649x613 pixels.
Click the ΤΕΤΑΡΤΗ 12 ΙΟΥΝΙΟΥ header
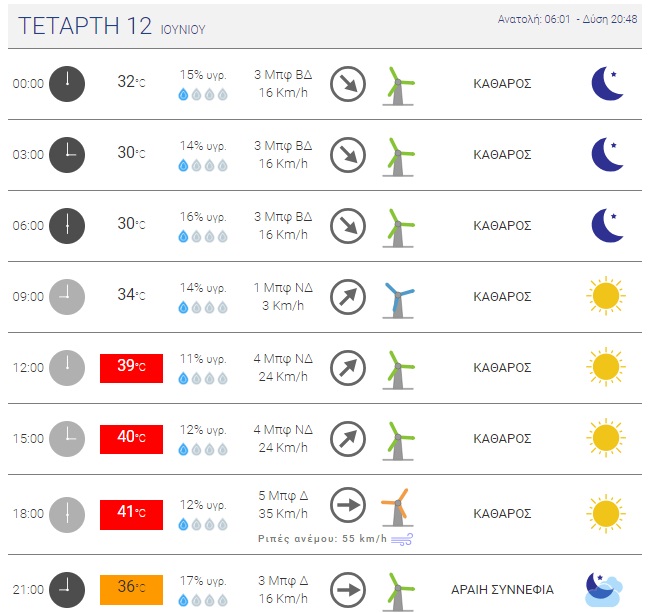pyautogui.click(x=112, y=26)
